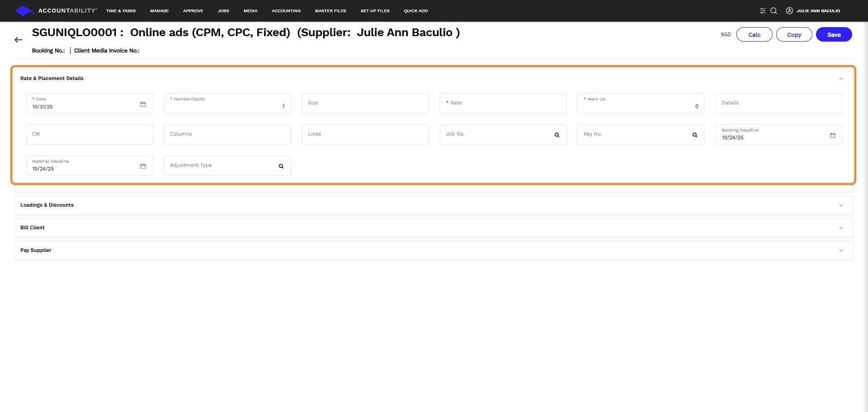The width and height of the screenshot is (868, 412).
Task: Open the user profile avatar icon
Action: click(x=789, y=11)
